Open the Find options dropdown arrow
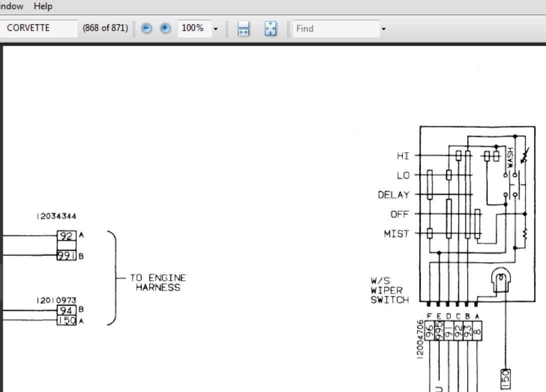Screen dimensions: 546x392 pyautogui.click(x=383, y=29)
